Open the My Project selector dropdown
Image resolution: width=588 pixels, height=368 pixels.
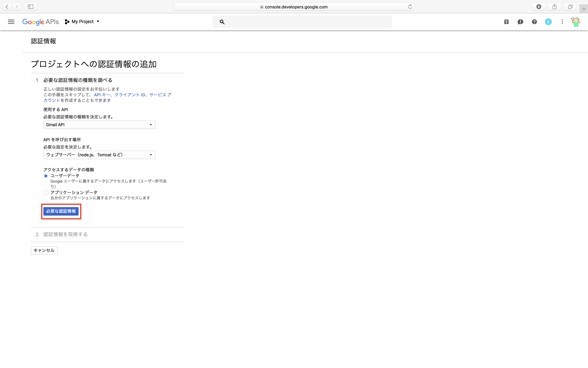pos(82,22)
